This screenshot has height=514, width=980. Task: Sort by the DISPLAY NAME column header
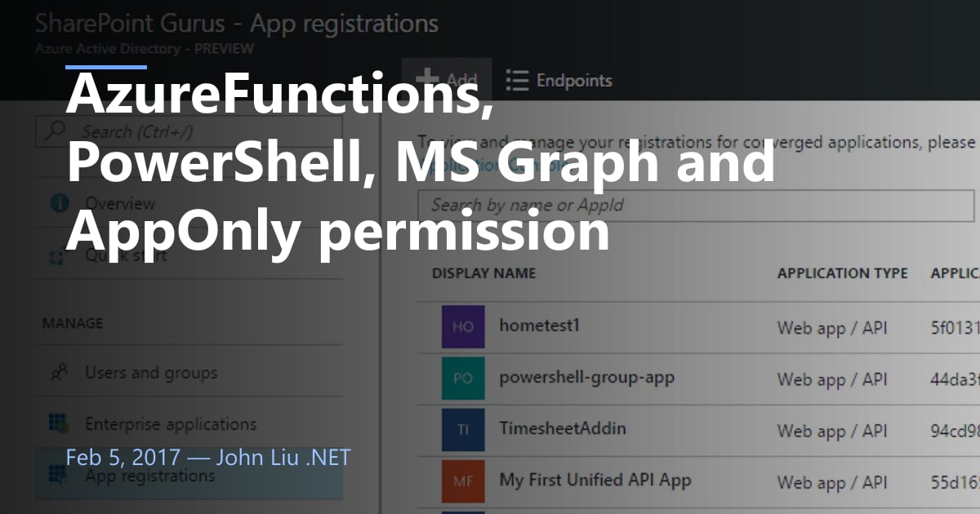click(x=483, y=273)
